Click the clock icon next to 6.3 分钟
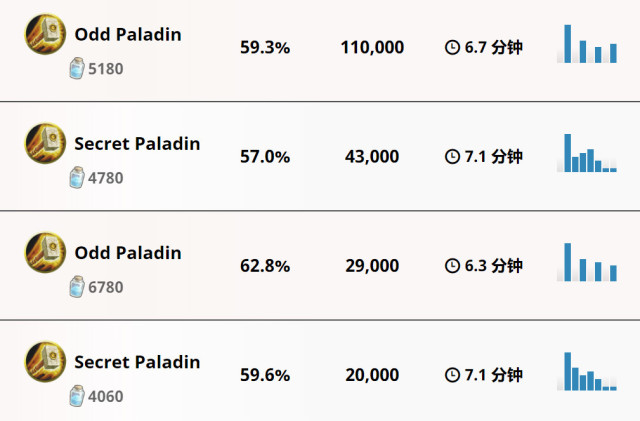 [452, 266]
